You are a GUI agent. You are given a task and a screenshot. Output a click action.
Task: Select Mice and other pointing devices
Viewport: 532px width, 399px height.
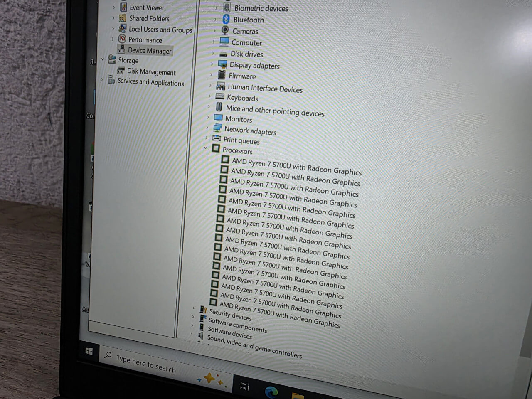pyautogui.click(x=275, y=111)
